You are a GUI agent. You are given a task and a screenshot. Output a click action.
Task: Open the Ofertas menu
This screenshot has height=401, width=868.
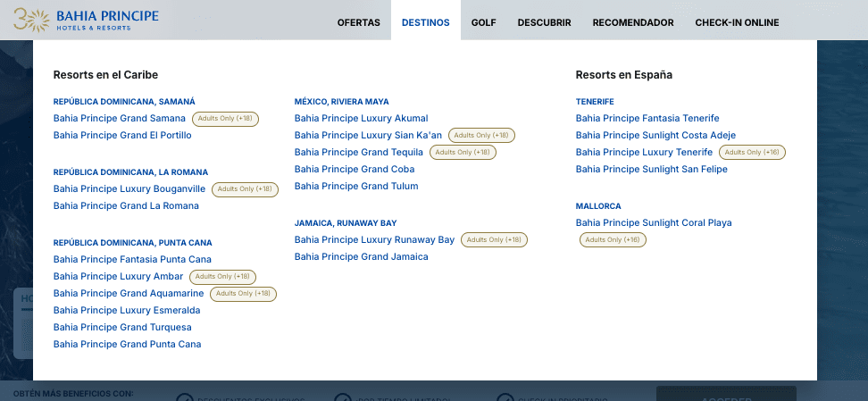pyautogui.click(x=358, y=22)
